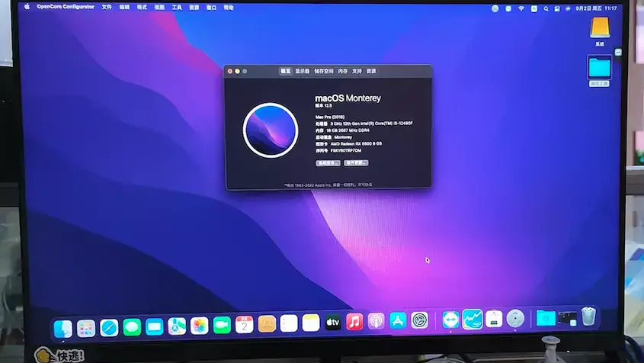This screenshot has width=644, height=363.
Task: Open the Maps app in the Dock
Action: click(x=177, y=326)
